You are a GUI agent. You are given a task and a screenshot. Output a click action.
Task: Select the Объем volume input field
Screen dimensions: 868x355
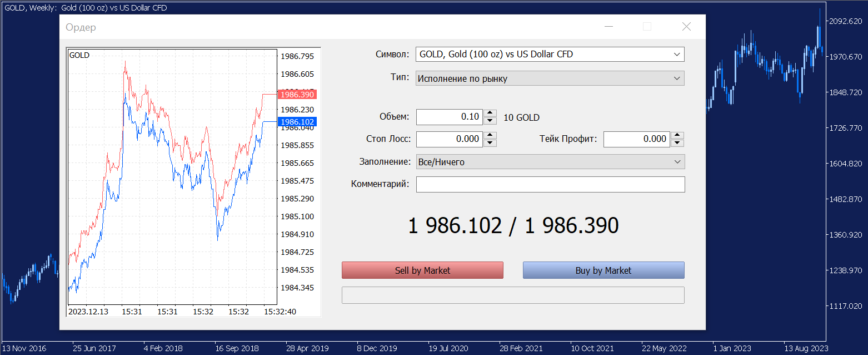[450, 117]
